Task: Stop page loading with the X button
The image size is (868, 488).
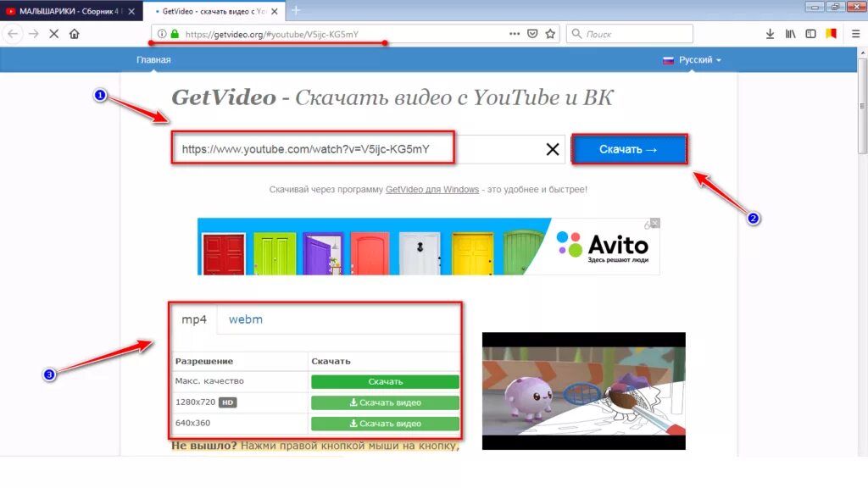Action: point(53,34)
